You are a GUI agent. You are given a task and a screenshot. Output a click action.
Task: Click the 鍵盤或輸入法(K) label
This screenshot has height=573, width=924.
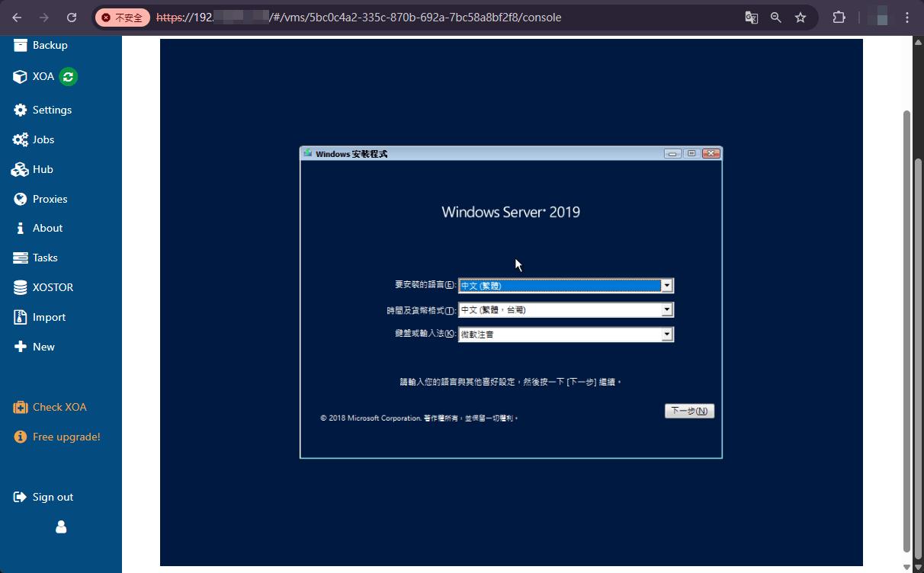point(425,334)
